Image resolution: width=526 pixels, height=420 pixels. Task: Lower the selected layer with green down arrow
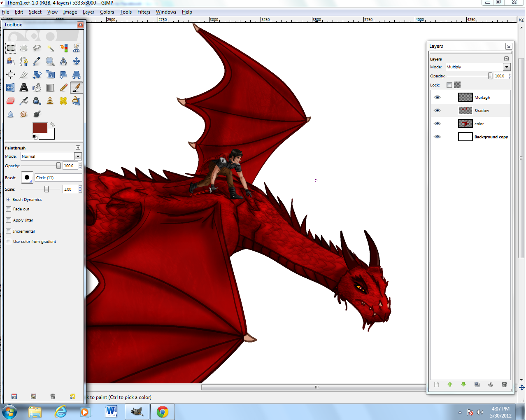(463, 384)
